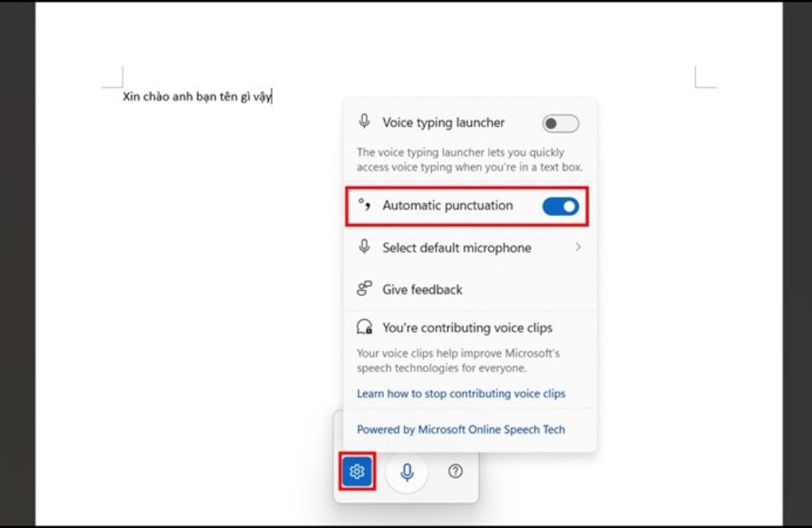This screenshot has height=528, width=812.
Task: Click Powered by Microsoft Online Speech Tech link
Action: (460, 429)
